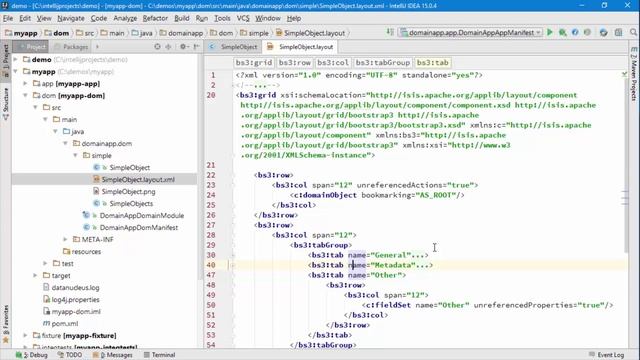Click the bs3:tab breadcrumb

click(433, 62)
